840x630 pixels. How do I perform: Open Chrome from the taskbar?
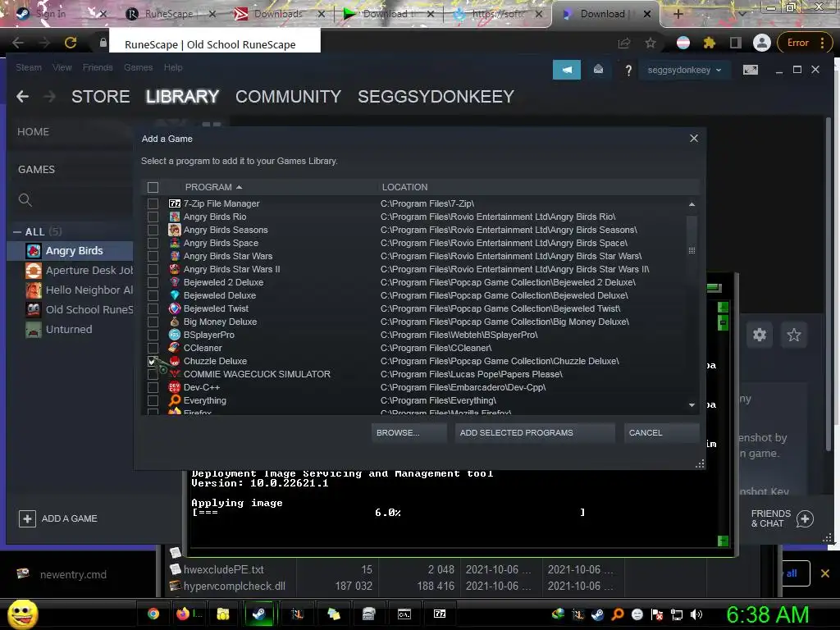(153, 614)
